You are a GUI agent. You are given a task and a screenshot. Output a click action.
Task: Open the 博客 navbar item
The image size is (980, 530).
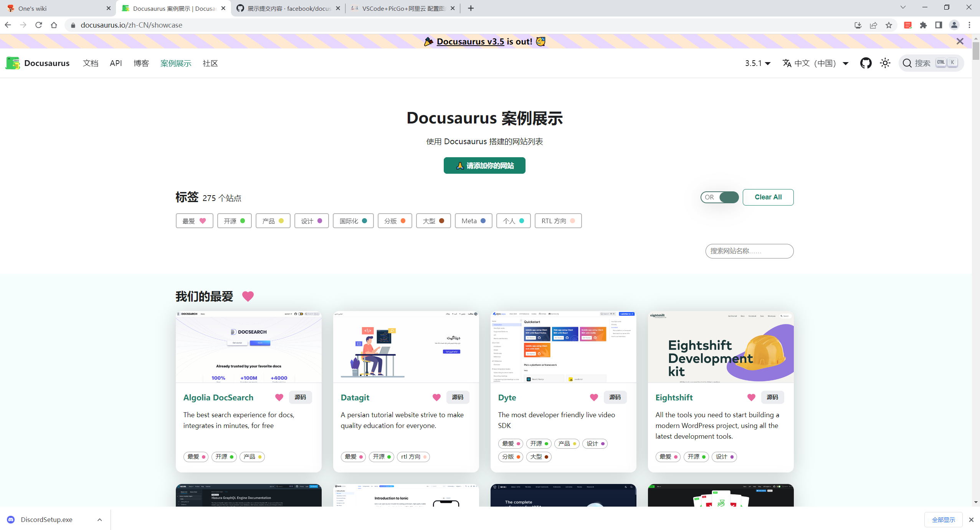coord(141,63)
